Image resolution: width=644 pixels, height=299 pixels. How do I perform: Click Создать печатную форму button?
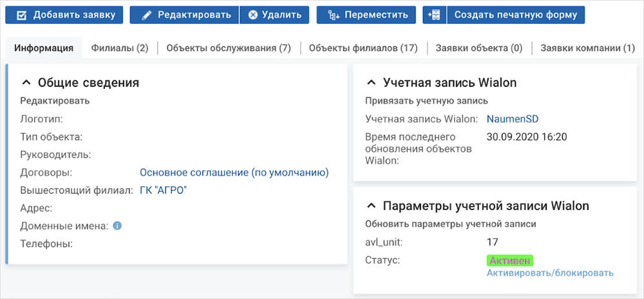pyautogui.click(x=516, y=15)
